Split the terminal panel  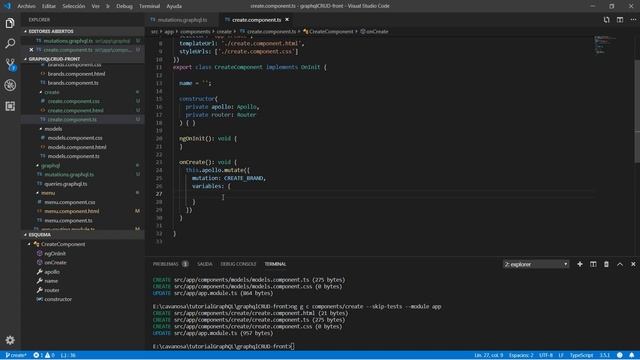pyautogui.click(x=593, y=264)
